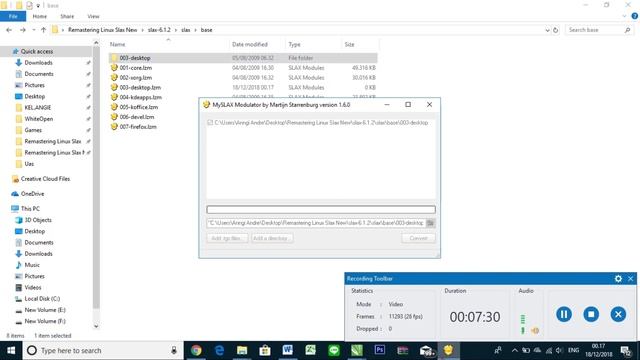This screenshot has width=640, height=360.
Task: Open the Share ribbon tab
Action: 67,16
